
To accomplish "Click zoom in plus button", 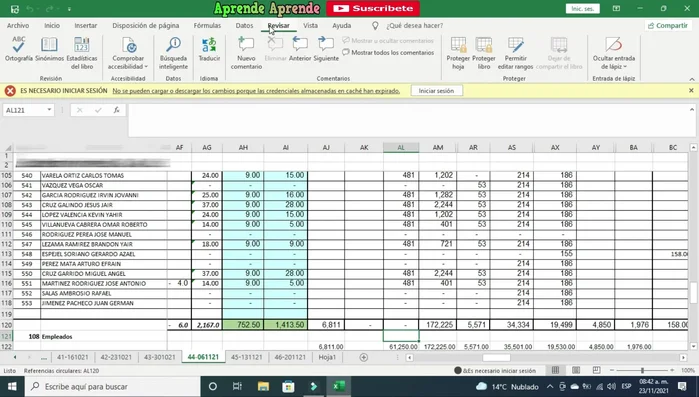I will 672,370.
